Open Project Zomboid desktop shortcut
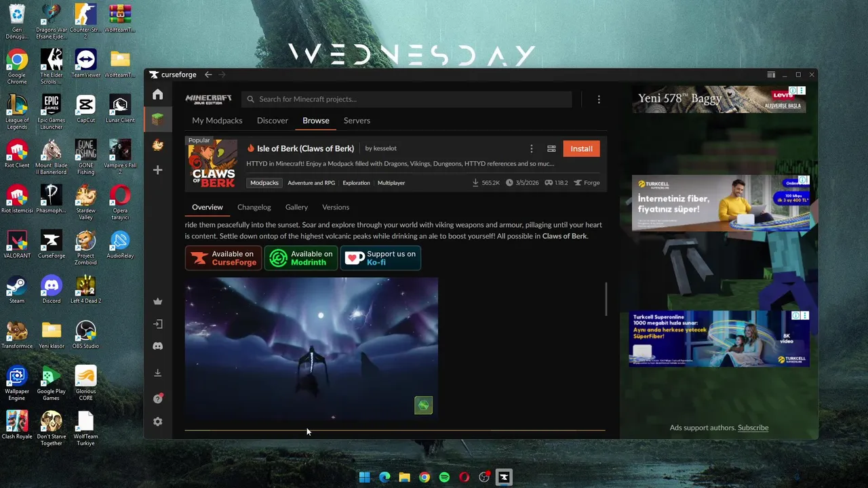Screen dimensions: 868x488 click(85, 247)
